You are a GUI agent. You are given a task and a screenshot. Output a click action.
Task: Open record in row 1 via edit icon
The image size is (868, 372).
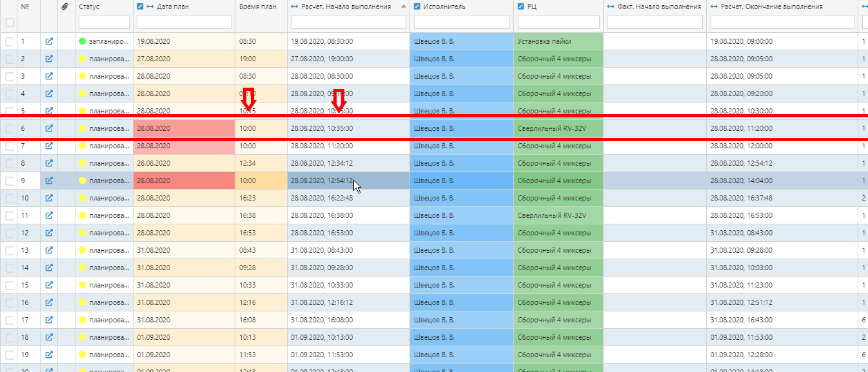point(49,41)
